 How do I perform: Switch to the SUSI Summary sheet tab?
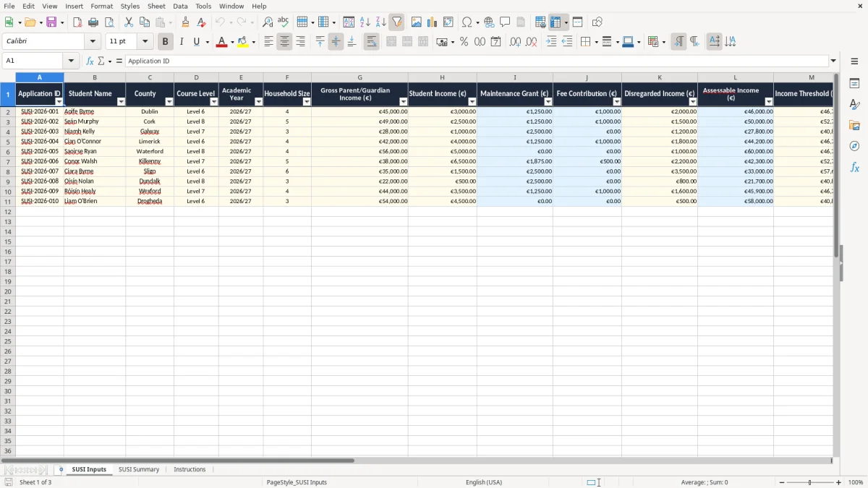pos(139,469)
